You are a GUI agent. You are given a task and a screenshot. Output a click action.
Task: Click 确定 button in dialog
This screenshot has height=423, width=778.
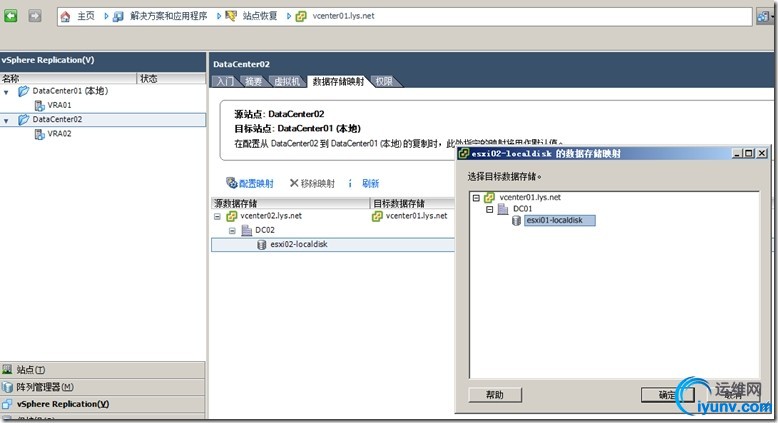coord(667,395)
